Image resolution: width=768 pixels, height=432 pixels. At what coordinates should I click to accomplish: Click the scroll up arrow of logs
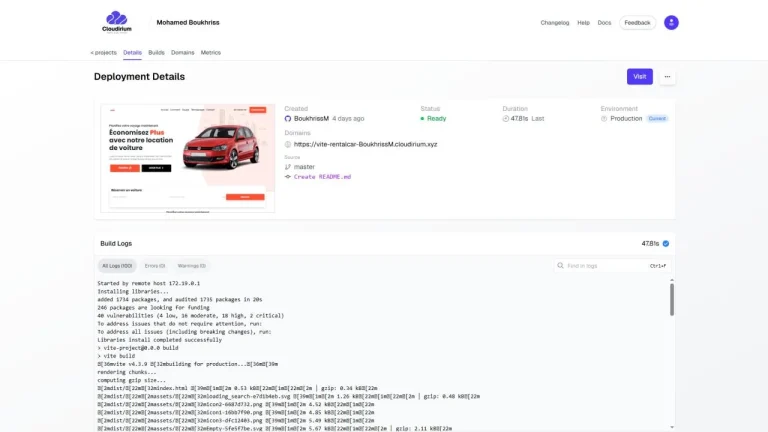click(x=672, y=280)
